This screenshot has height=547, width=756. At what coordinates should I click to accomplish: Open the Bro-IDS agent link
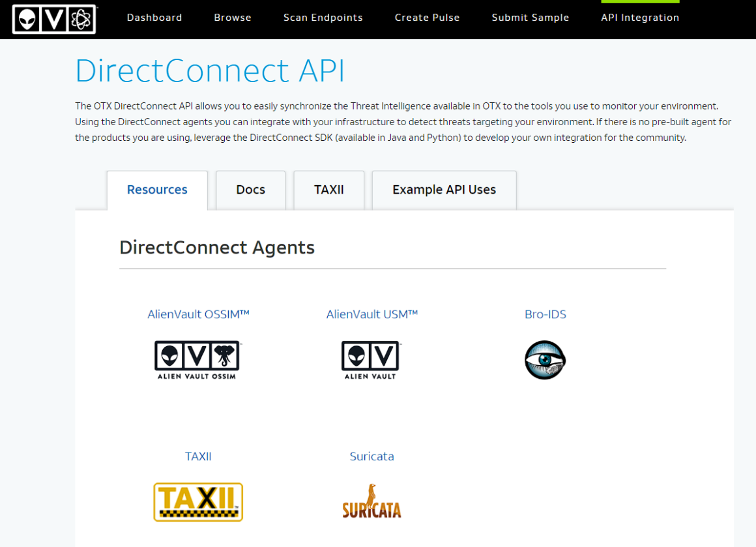coord(545,314)
